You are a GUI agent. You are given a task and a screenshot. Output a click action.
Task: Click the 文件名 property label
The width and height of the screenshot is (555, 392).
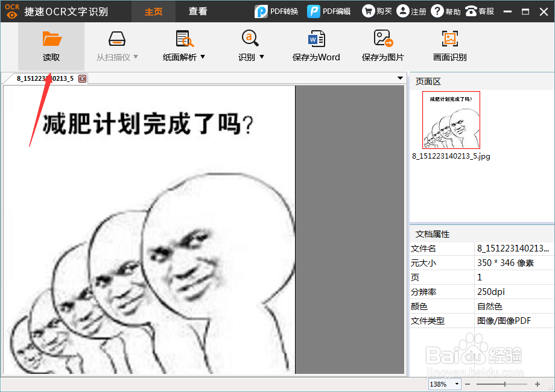click(x=423, y=248)
